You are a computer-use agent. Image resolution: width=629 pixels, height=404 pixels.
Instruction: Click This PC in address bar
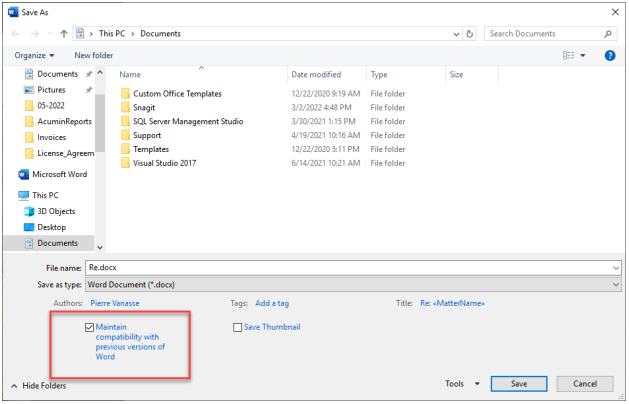pyautogui.click(x=112, y=34)
